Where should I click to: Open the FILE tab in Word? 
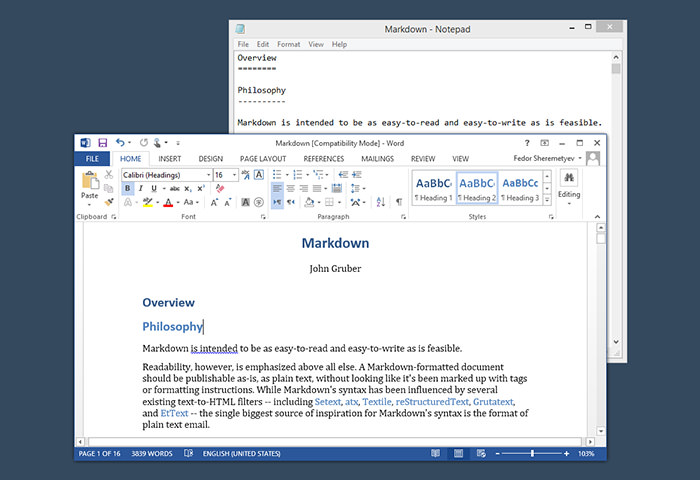92,159
